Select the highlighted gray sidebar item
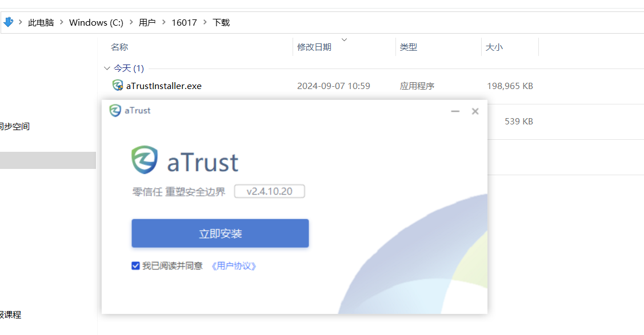This screenshot has width=644, height=335. (48, 160)
